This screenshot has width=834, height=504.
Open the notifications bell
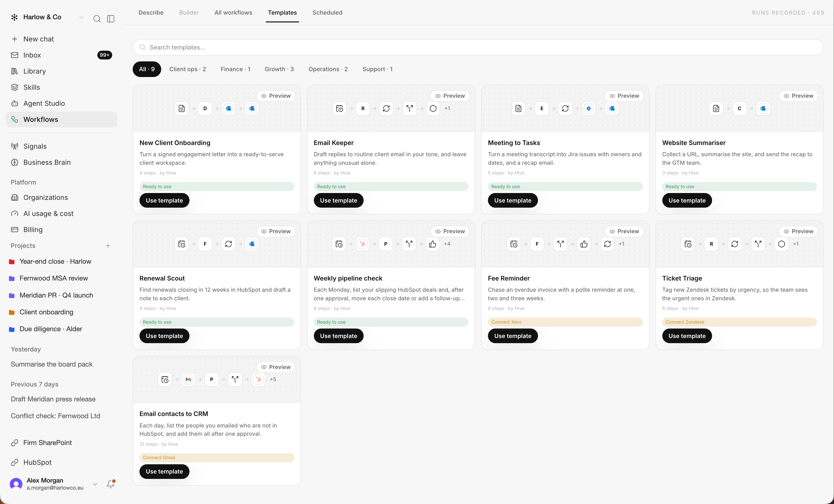[x=111, y=484]
